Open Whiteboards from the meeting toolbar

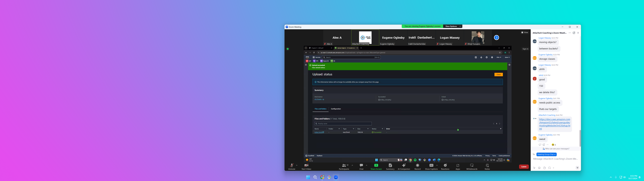pyautogui.click(x=472, y=166)
